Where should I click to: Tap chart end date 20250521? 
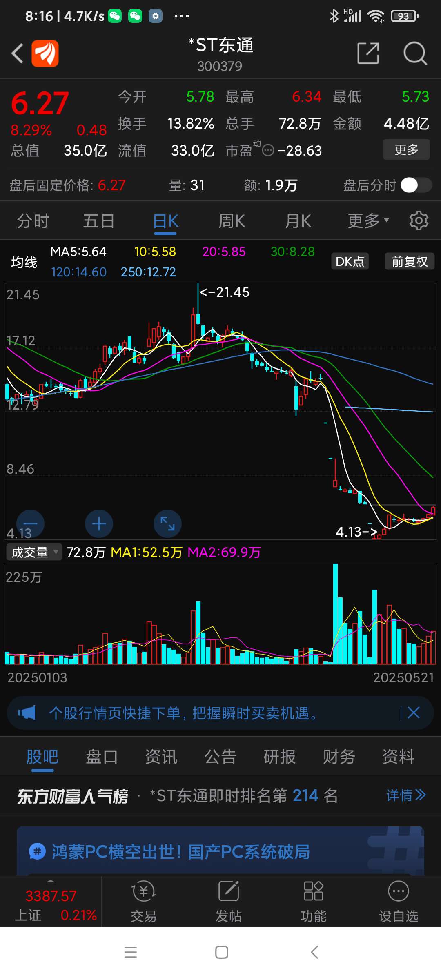tap(403, 677)
